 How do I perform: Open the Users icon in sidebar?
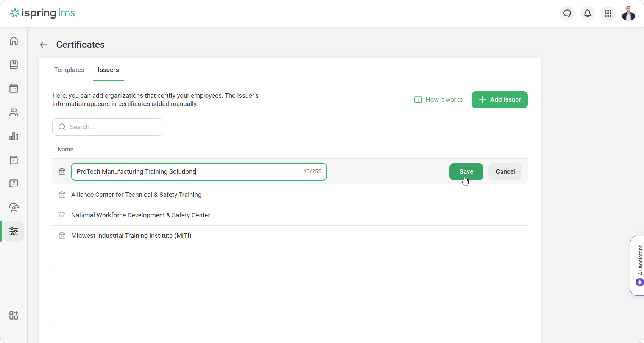click(14, 112)
